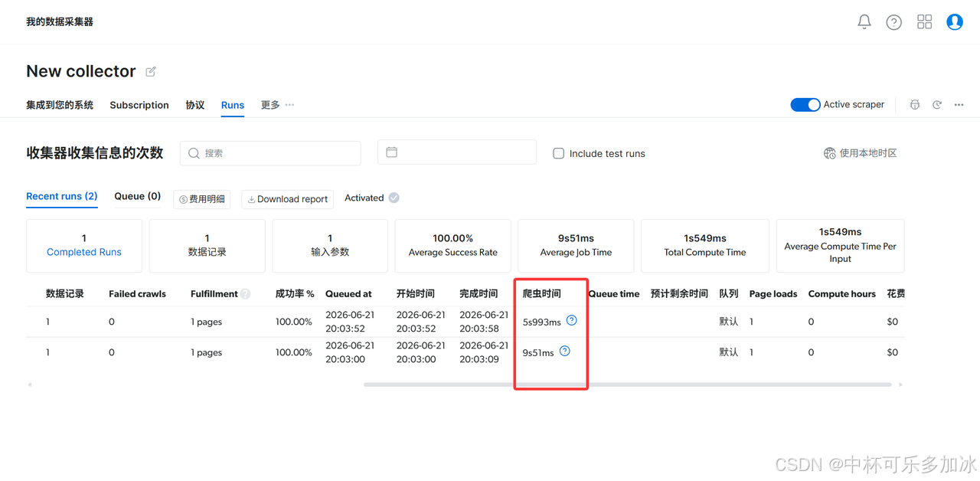
Task: Click the Compute hours column header
Action: pos(842,294)
